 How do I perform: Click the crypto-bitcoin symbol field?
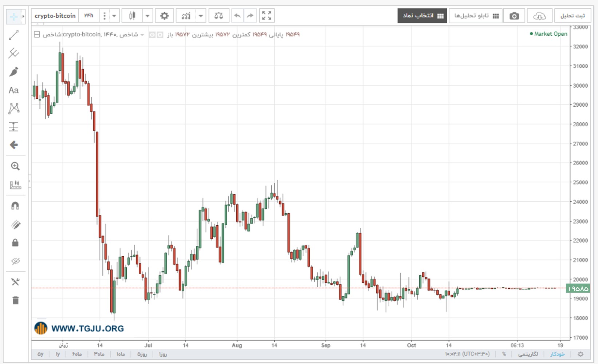(55, 16)
